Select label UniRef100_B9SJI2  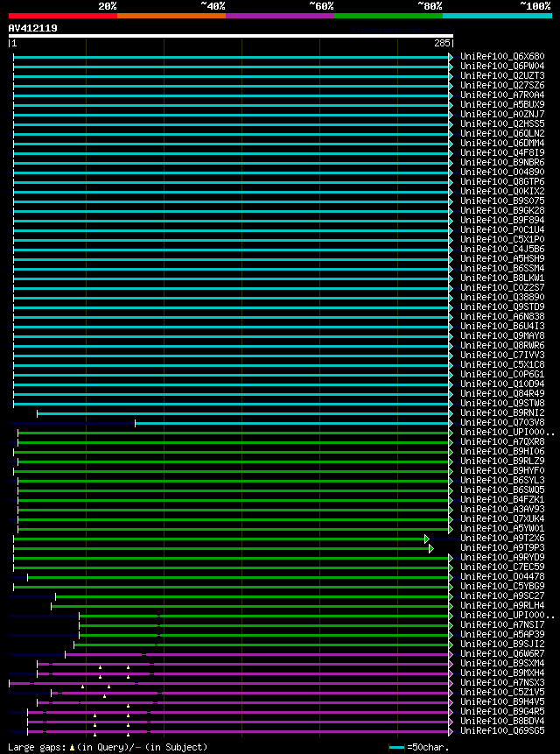click(x=502, y=644)
